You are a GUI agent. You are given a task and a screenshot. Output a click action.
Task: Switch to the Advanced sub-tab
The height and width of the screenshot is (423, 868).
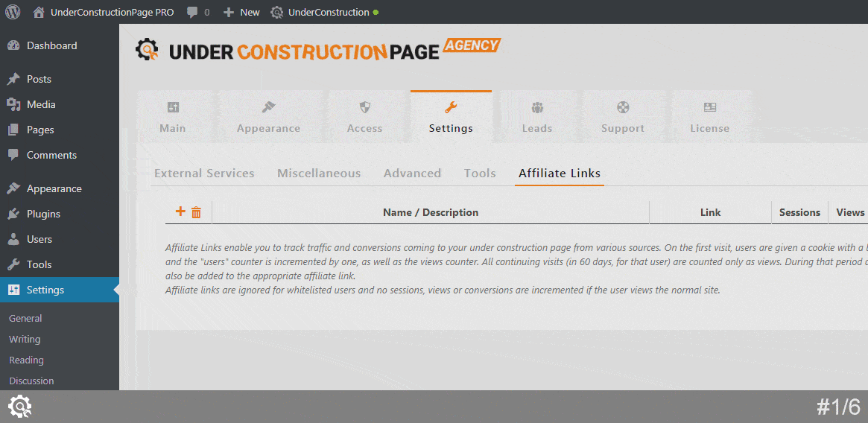click(x=412, y=173)
